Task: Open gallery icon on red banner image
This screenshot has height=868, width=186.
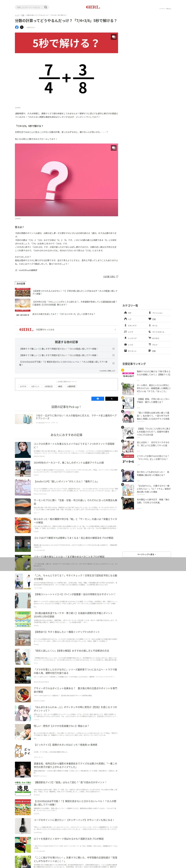Action: 114,37
